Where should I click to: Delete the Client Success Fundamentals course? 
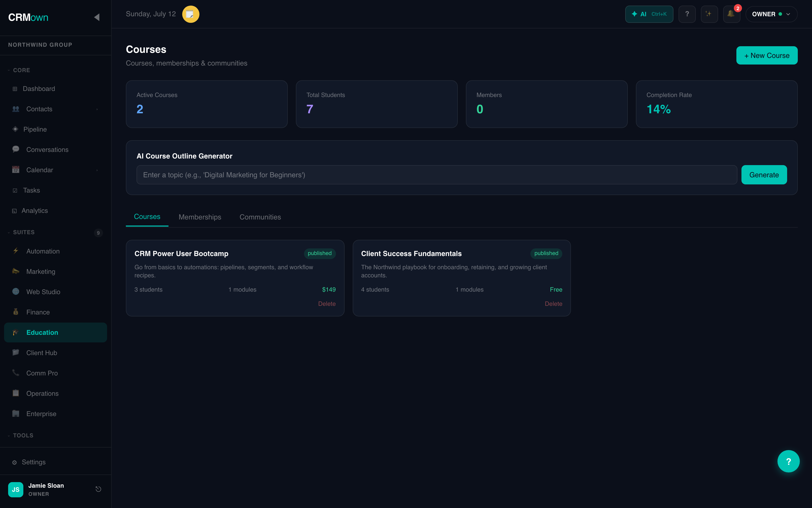[553, 304]
